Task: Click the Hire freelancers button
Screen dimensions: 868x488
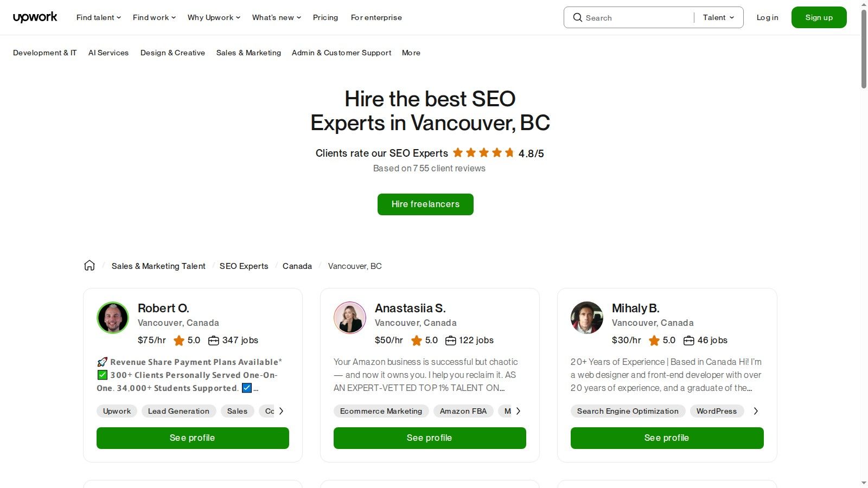Action: [425, 204]
